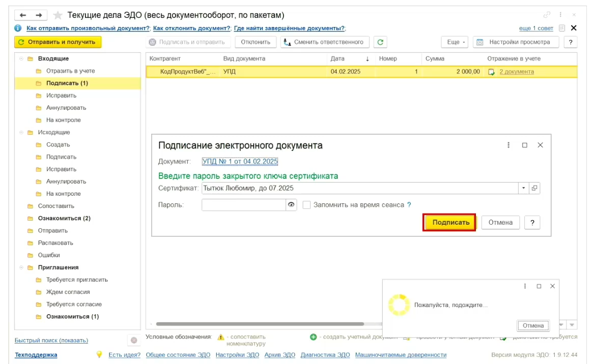The width and height of the screenshot is (595, 364).
Task: Click the green refresh icon in toolbar
Action: click(x=380, y=42)
